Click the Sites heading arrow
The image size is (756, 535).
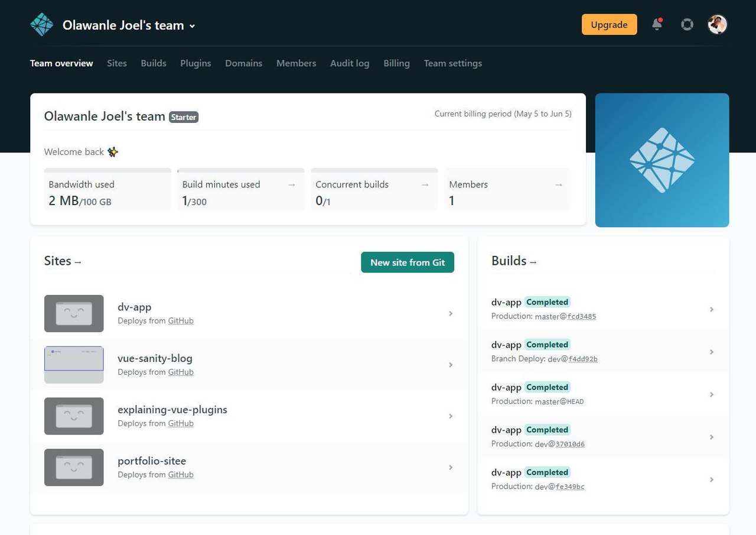(77, 262)
